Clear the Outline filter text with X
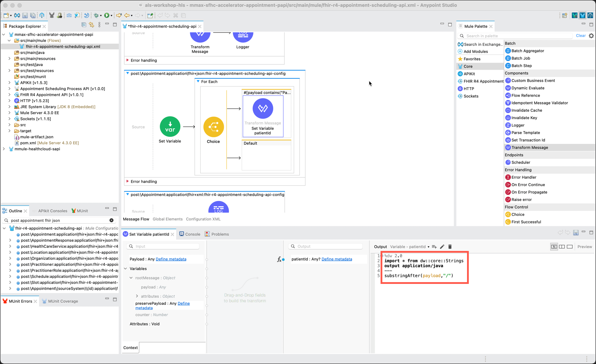The image size is (596, 364). click(x=111, y=220)
